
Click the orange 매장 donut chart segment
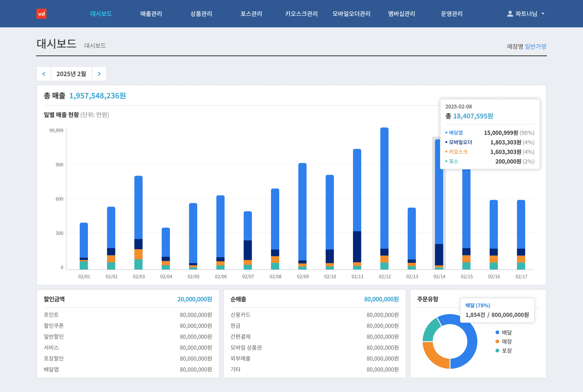pyautogui.click(x=434, y=356)
